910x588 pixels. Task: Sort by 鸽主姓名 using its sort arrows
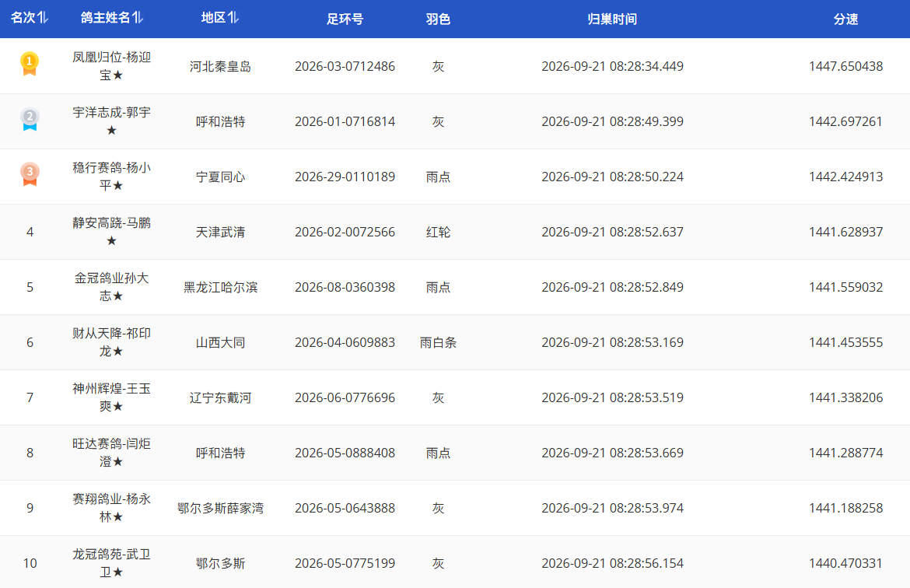[138, 18]
